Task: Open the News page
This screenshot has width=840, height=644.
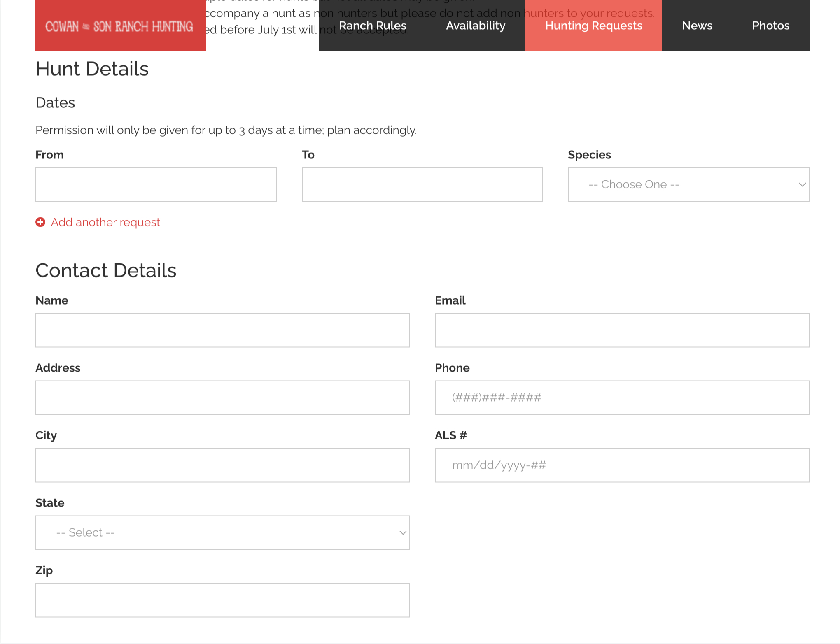Action: [x=697, y=26]
